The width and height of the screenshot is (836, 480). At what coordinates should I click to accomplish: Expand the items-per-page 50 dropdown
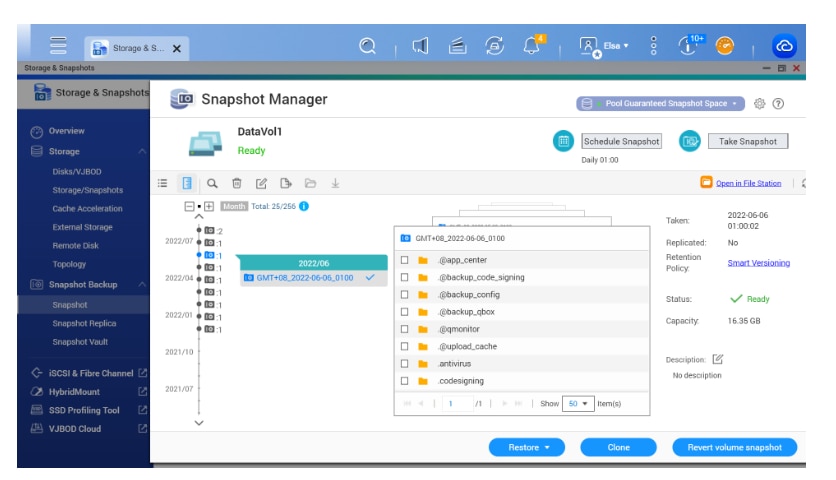point(578,403)
